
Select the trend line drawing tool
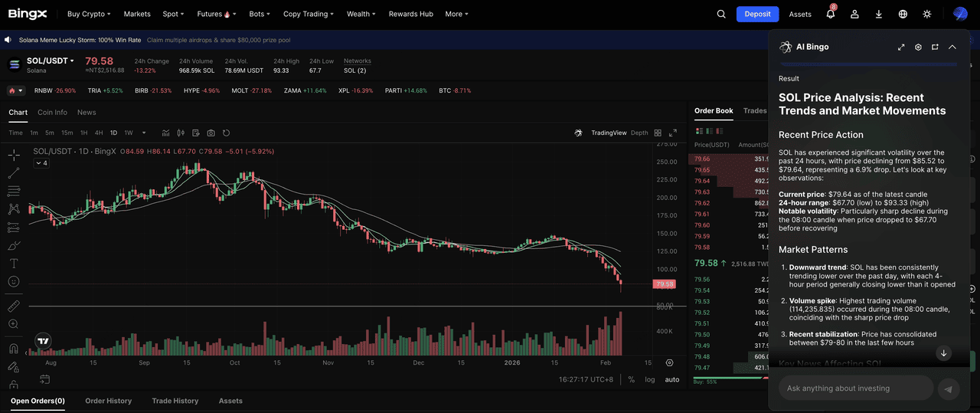[x=14, y=173]
